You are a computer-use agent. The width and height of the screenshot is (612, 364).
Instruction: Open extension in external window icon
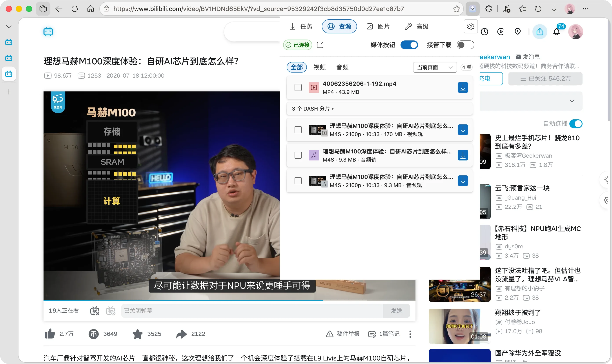[x=320, y=45]
